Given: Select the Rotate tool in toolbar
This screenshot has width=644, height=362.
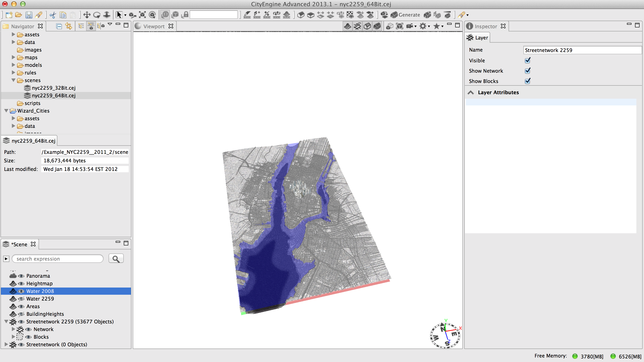Looking at the screenshot, I should (x=97, y=15).
